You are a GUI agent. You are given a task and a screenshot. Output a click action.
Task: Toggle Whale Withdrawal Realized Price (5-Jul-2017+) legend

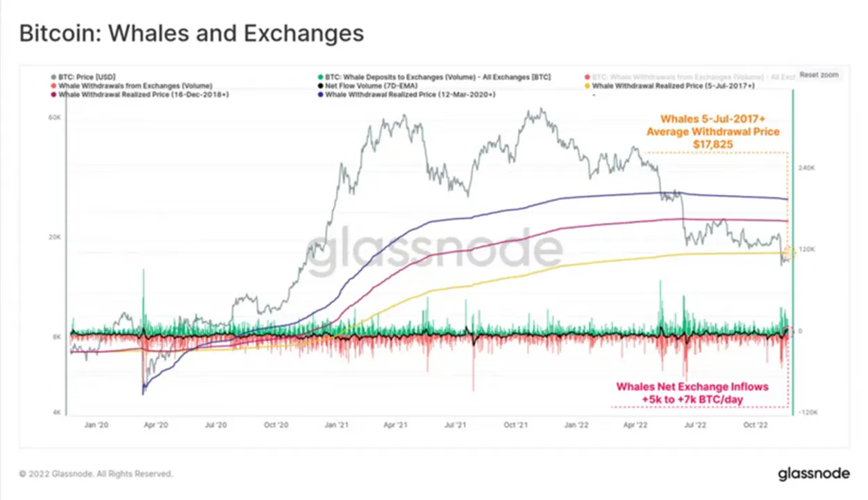pos(669,85)
